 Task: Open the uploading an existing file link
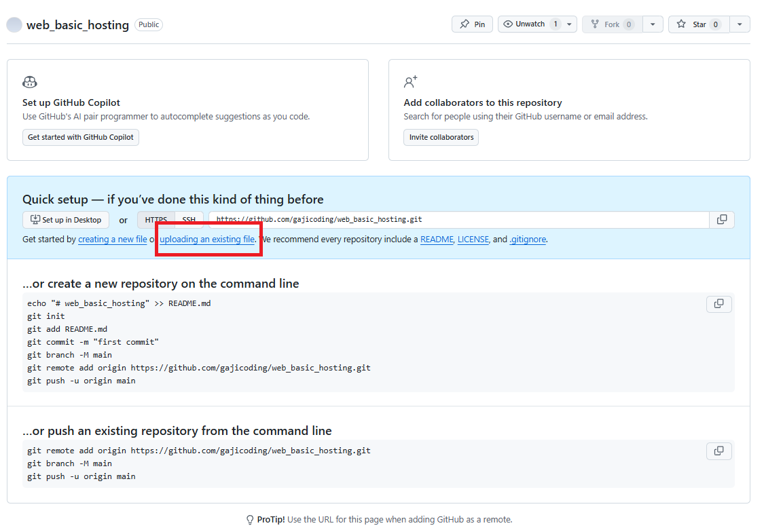tap(207, 240)
